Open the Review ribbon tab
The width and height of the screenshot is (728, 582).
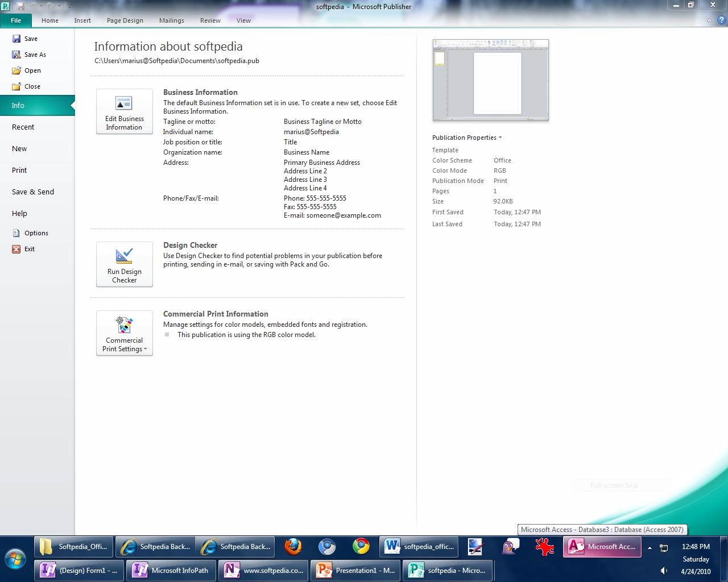click(x=210, y=20)
